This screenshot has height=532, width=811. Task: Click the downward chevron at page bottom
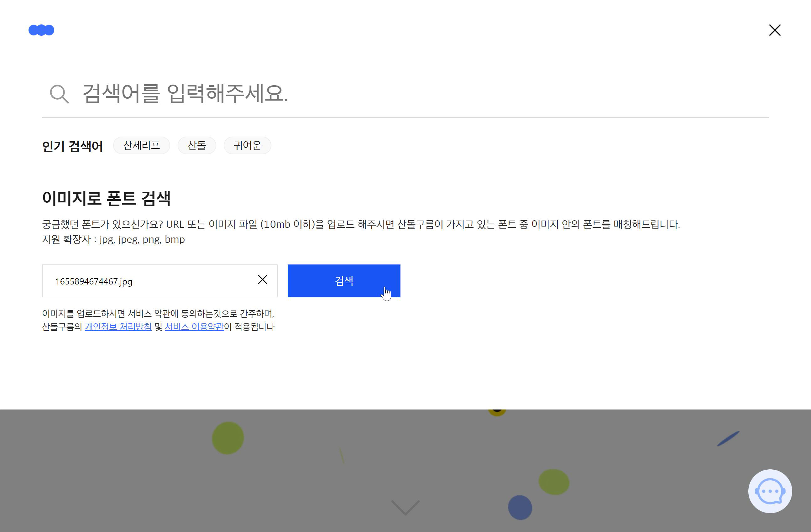coord(405,508)
